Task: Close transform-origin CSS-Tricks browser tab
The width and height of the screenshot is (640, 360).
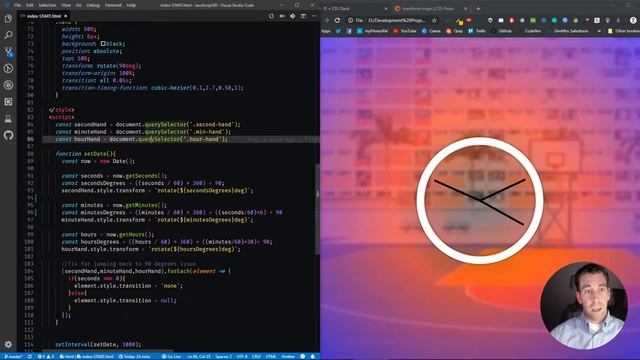Action: pos(466,8)
